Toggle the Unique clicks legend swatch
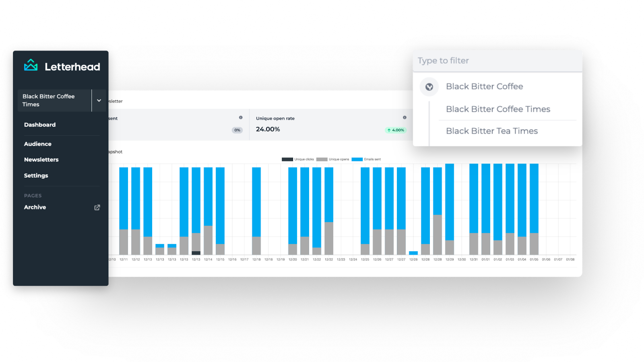The image size is (644, 362). click(287, 159)
